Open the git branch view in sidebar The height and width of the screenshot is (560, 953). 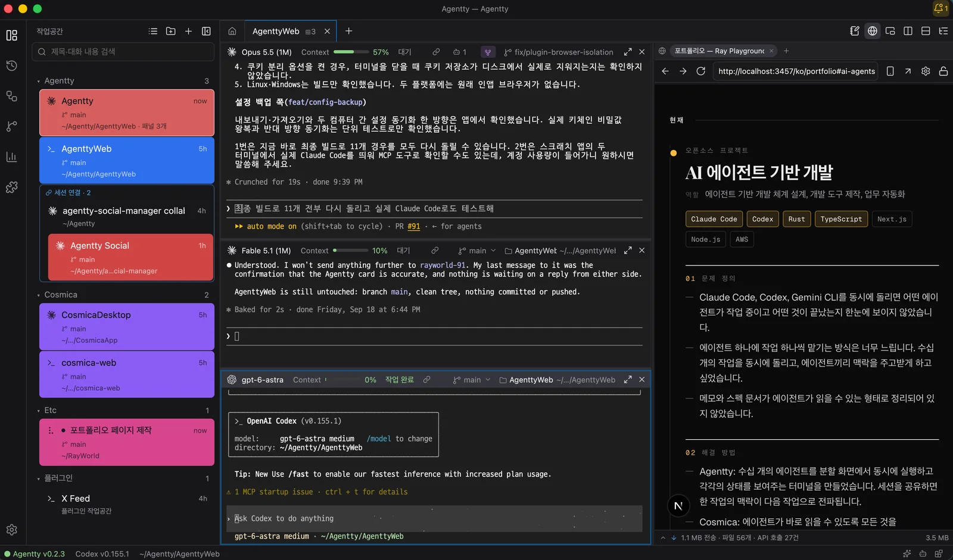click(x=11, y=126)
